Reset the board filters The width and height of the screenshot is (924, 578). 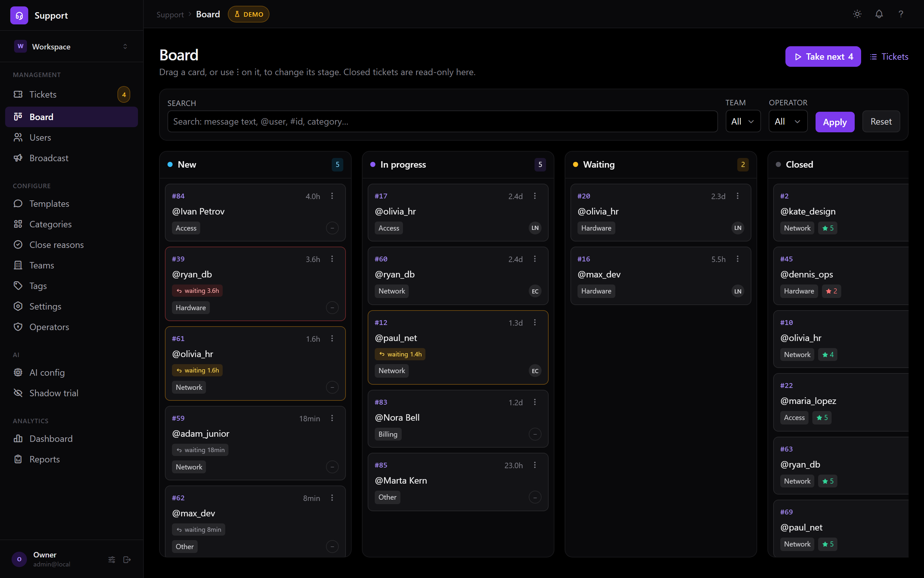pos(881,122)
